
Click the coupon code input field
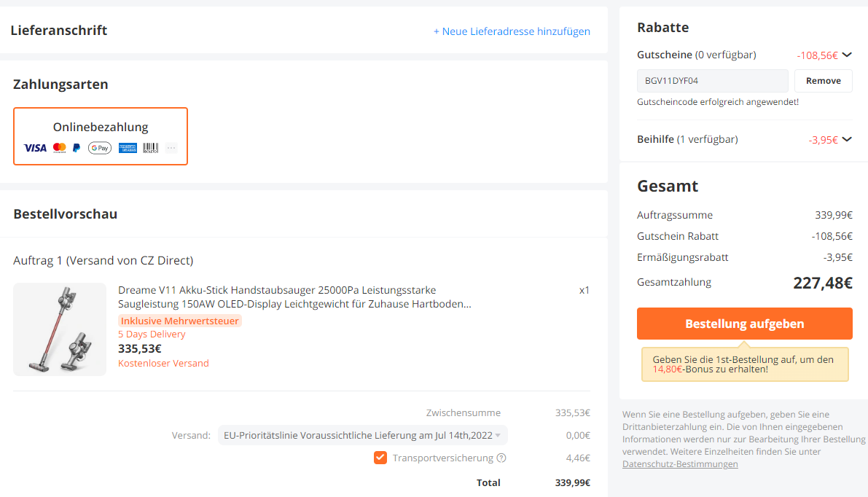pos(713,81)
